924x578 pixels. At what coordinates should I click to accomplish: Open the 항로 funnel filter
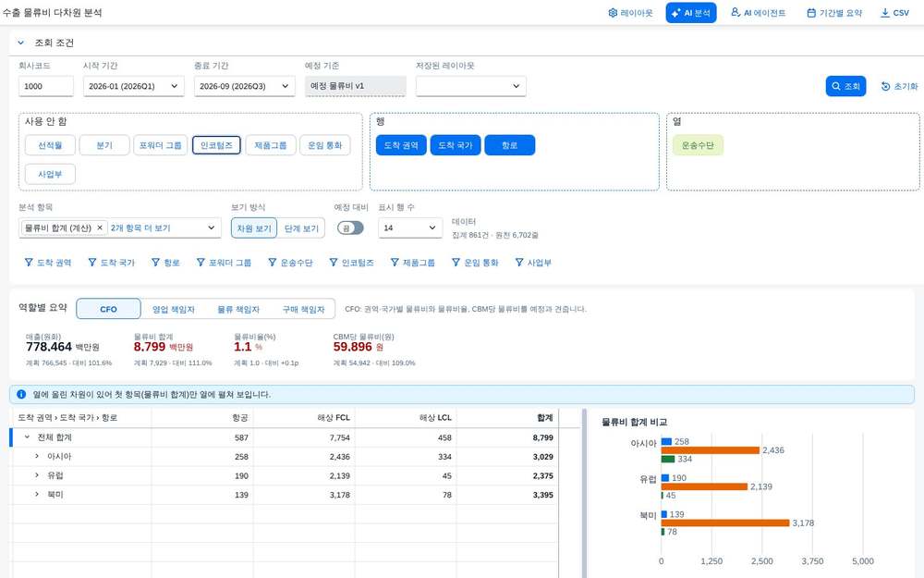click(165, 263)
